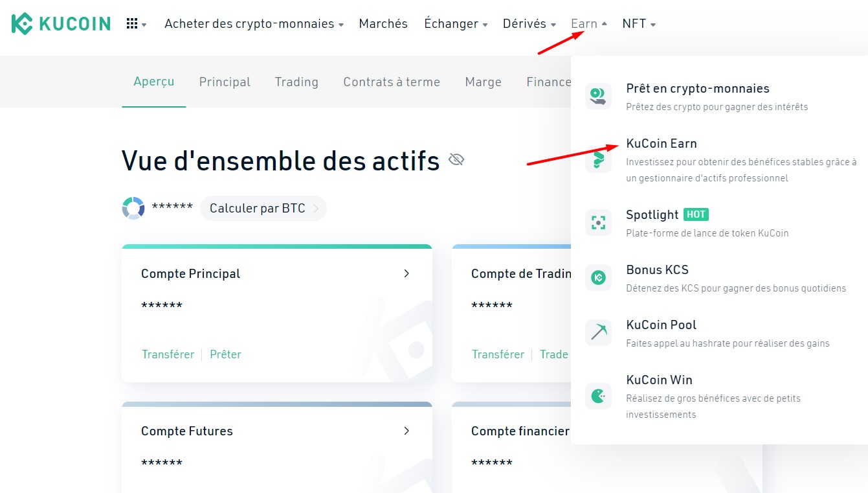Click the Spotlight launchpad icon
The width and height of the screenshot is (868, 493).
pos(598,222)
